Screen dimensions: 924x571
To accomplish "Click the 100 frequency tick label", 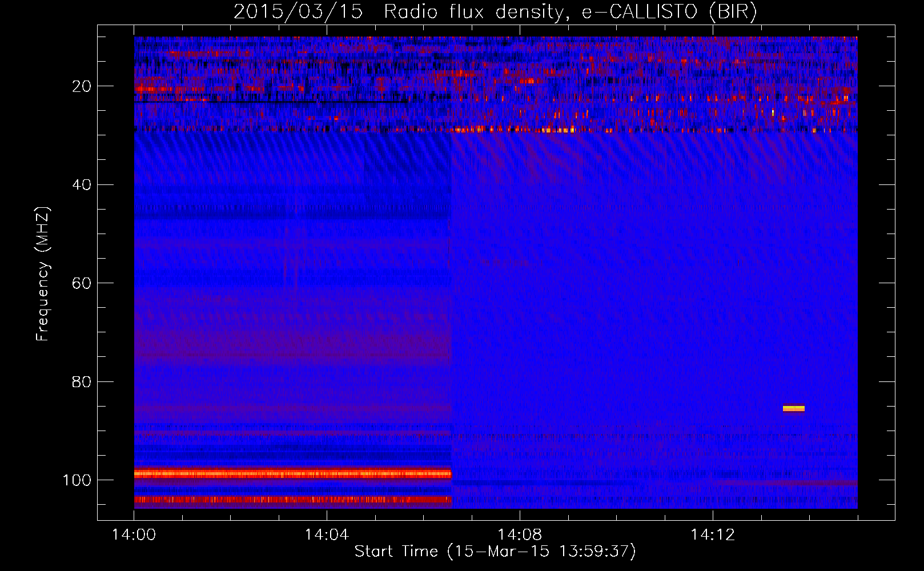I will [x=77, y=480].
